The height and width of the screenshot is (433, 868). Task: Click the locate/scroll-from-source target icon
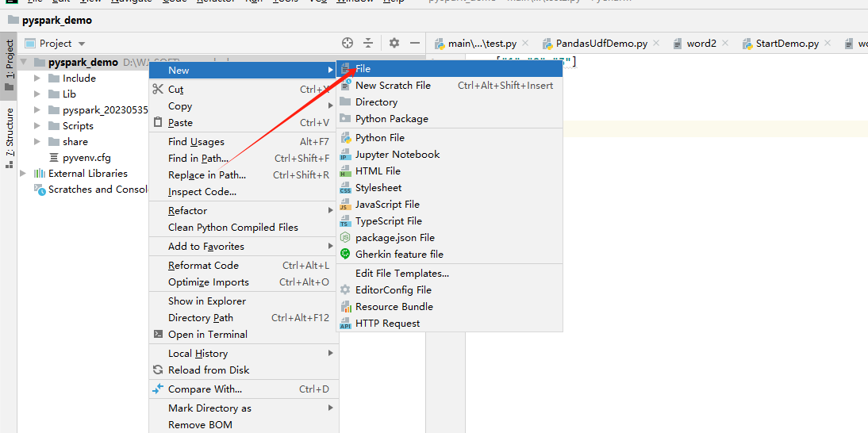[348, 44]
